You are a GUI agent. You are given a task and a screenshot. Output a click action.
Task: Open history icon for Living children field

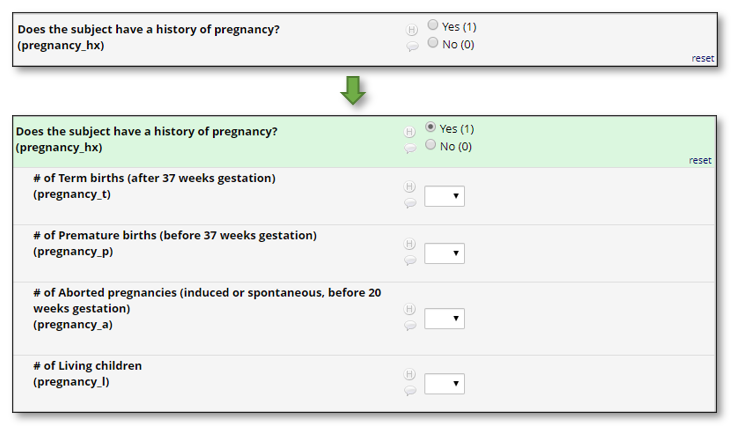click(409, 375)
